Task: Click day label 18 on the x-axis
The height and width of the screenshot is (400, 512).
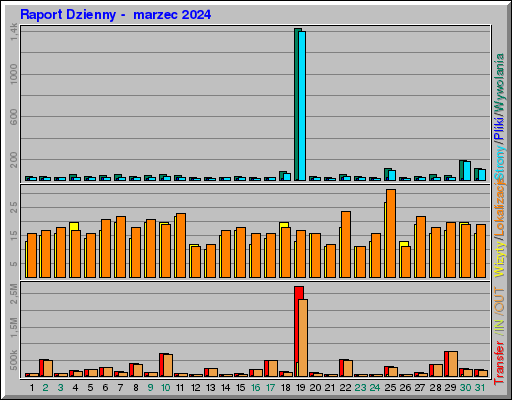Action: coord(286,388)
